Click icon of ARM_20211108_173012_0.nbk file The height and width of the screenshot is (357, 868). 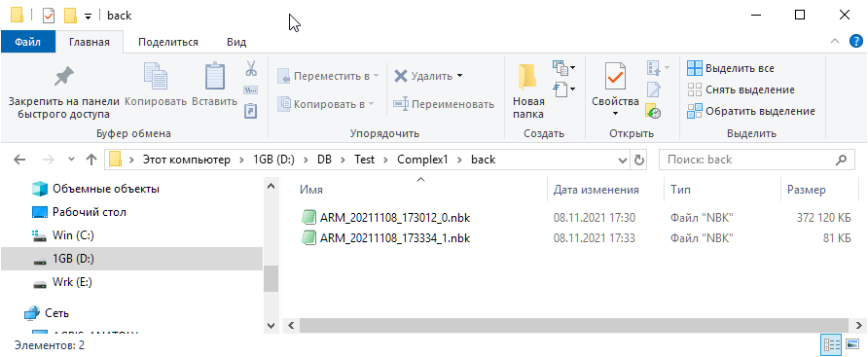pyautogui.click(x=307, y=217)
